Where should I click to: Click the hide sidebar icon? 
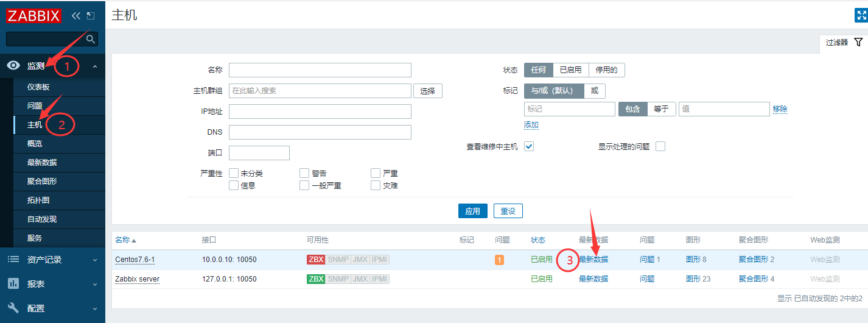(x=91, y=15)
